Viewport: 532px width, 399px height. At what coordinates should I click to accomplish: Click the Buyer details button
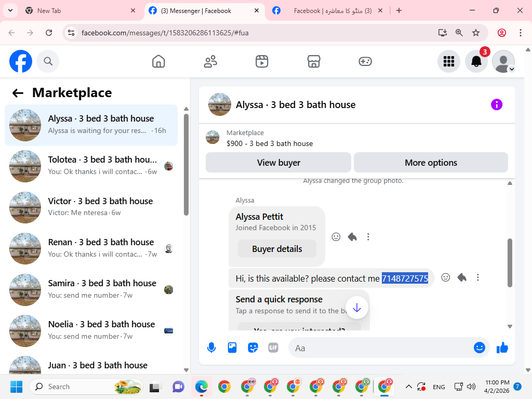pos(277,249)
